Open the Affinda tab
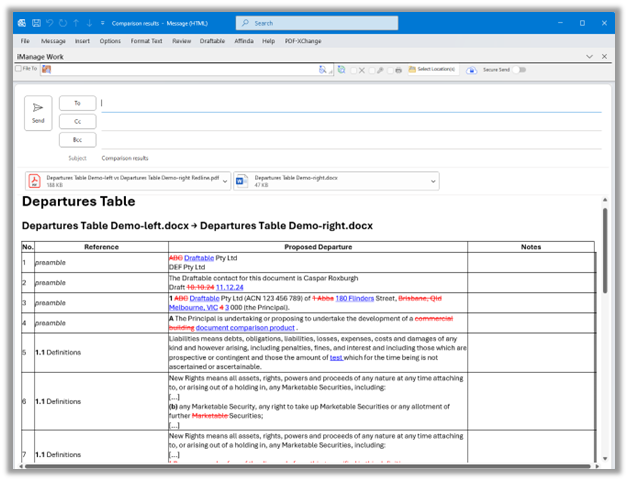The height and width of the screenshot is (481, 628). pos(244,41)
